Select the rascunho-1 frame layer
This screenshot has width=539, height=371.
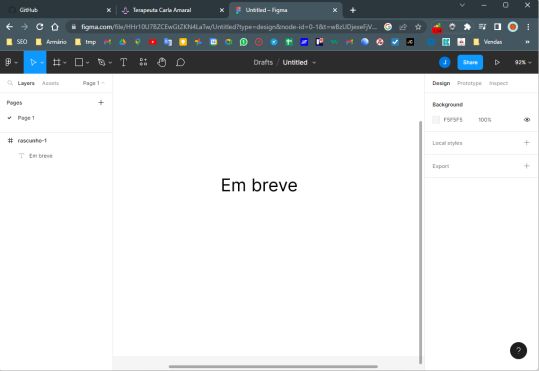[56, 141]
